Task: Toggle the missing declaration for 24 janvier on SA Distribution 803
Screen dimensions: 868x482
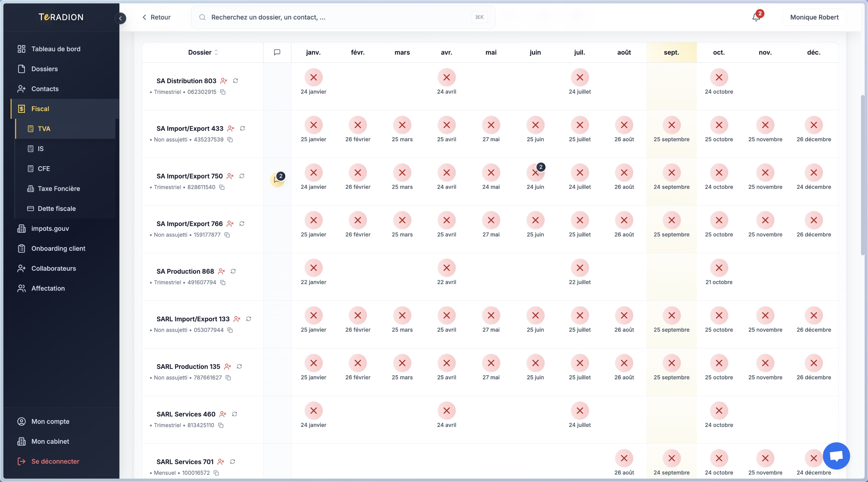Action: [x=313, y=78]
